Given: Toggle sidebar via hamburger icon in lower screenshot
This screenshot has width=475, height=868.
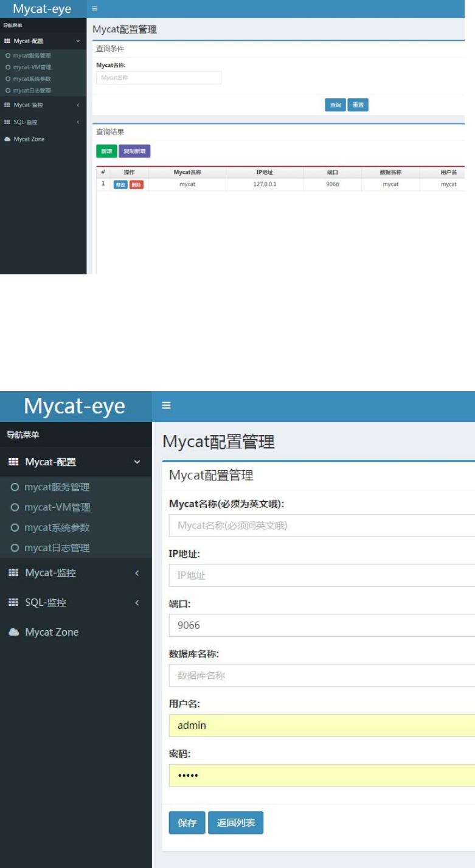Looking at the screenshot, I should tap(166, 406).
